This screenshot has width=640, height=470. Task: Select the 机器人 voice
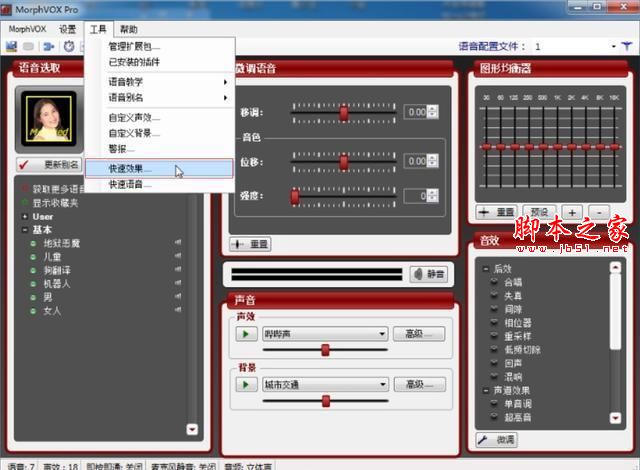57,284
